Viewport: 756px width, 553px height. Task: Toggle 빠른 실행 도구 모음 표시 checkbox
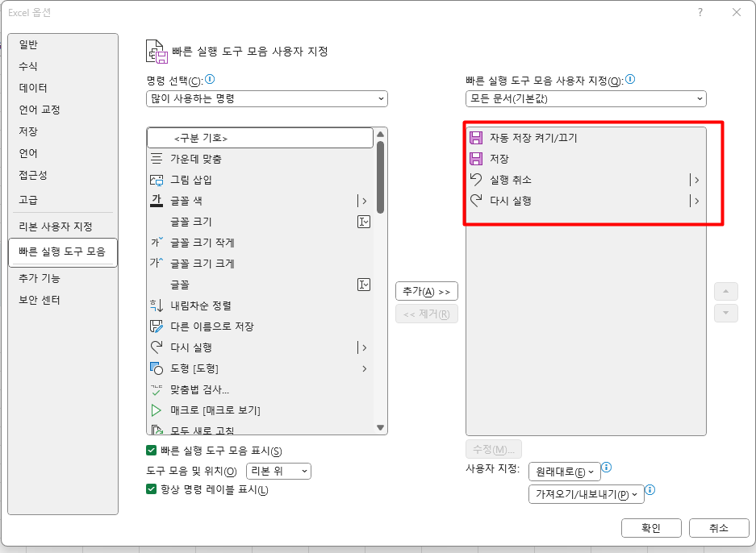click(x=152, y=451)
